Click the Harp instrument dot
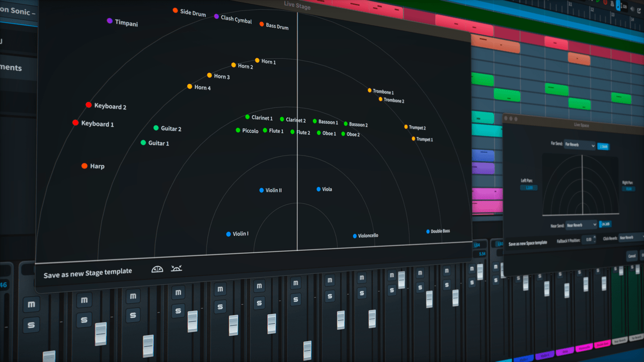The image size is (644, 362). point(84,165)
